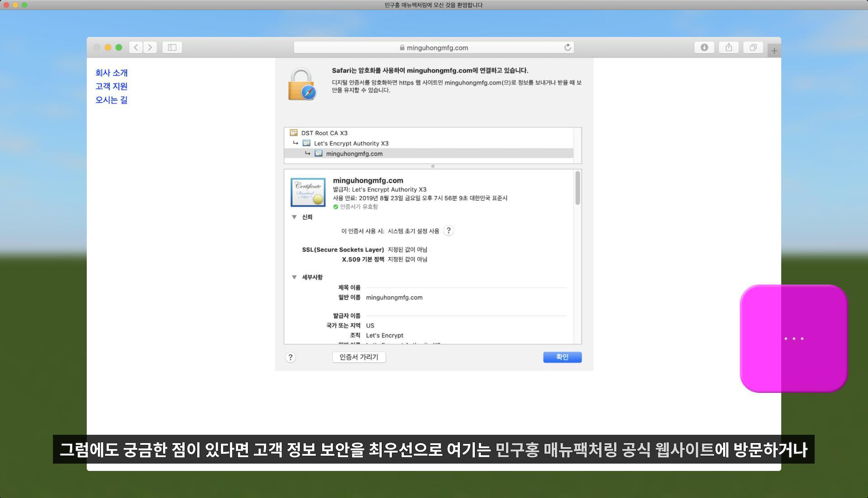This screenshot has height=498, width=868.
Task: Open the 고객 지원 link
Action: click(112, 86)
